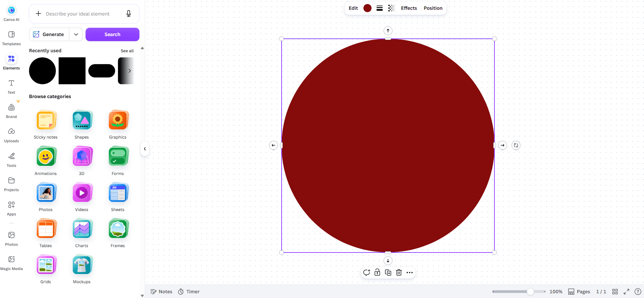Open the dark red fill color swatch
Viewport: 644px width, 298px height.
[367, 8]
